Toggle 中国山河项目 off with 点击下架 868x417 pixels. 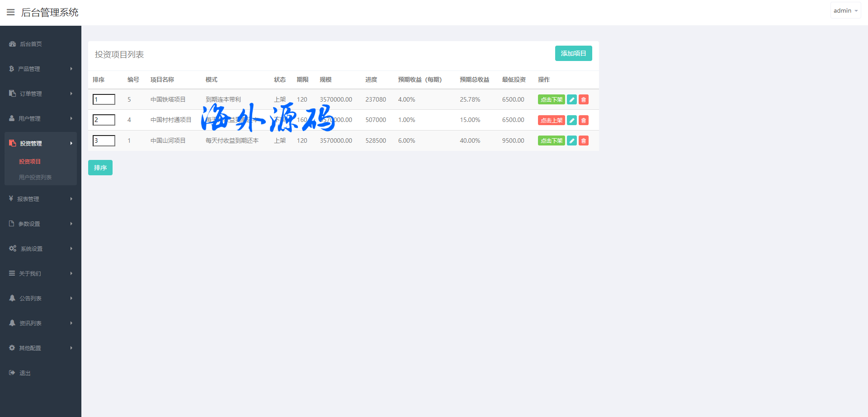(x=551, y=141)
